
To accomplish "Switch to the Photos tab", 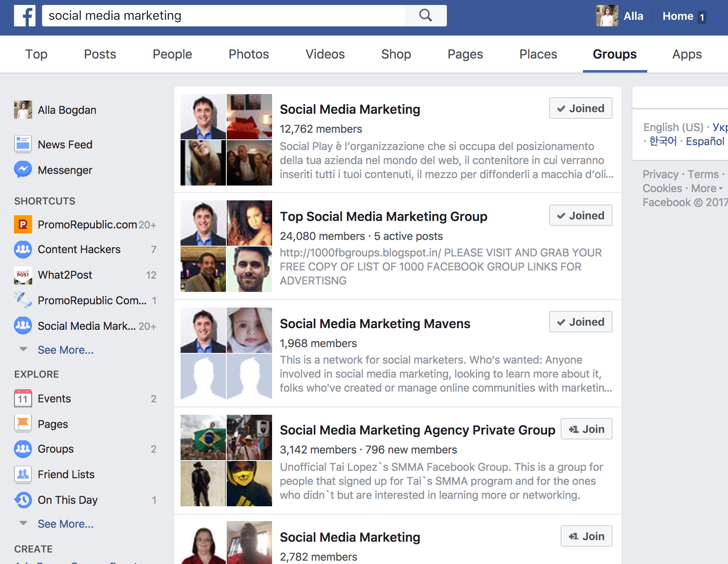I will [249, 54].
